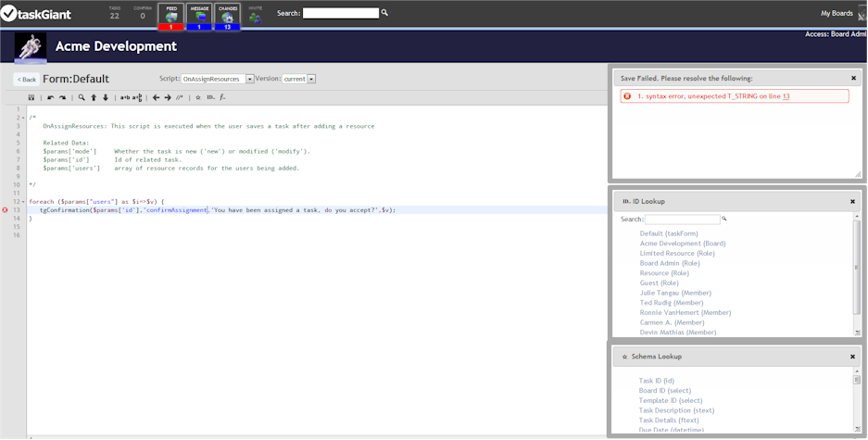Open find with the magnifier toolbar icon
The image size is (868, 440).
coord(82,97)
